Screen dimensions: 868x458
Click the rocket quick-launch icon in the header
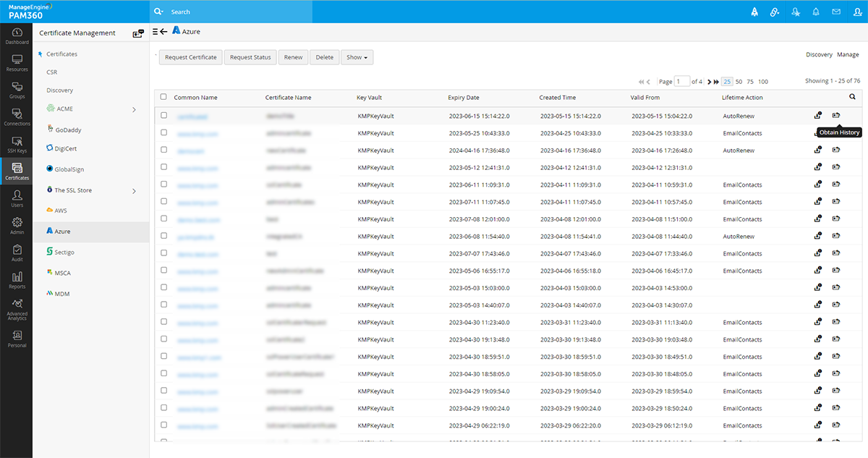(x=754, y=12)
